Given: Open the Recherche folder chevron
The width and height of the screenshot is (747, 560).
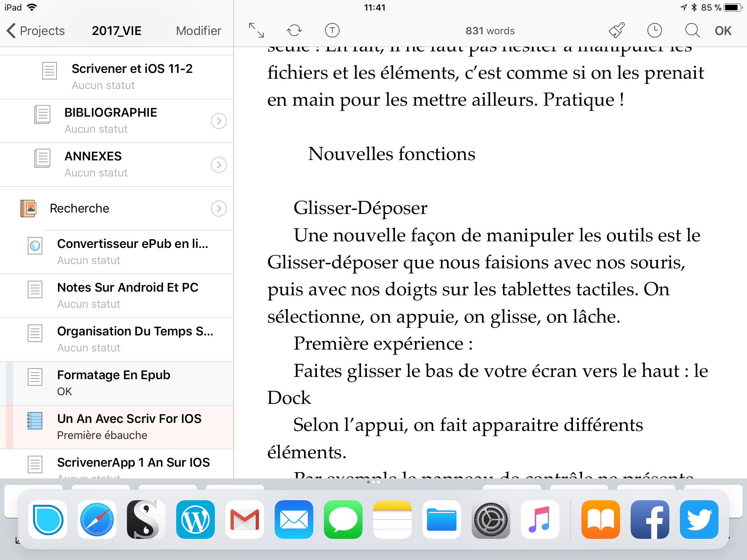Looking at the screenshot, I should pyautogui.click(x=218, y=209).
